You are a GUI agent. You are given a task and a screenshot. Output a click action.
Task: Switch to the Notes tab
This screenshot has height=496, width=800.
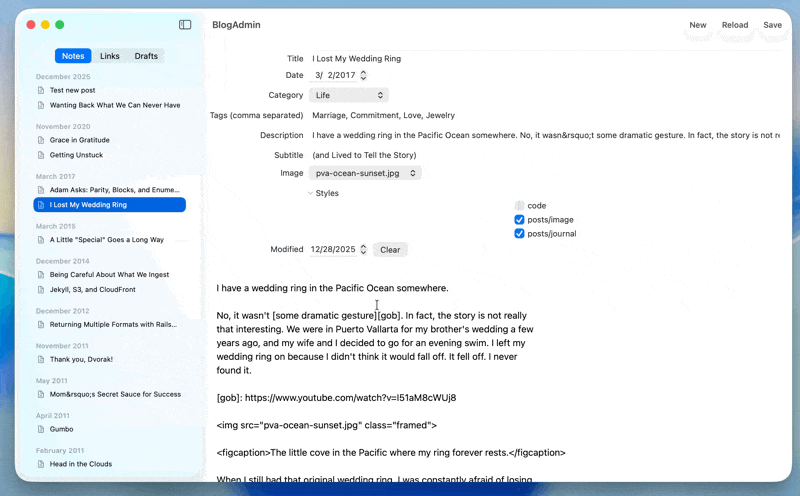pos(73,56)
